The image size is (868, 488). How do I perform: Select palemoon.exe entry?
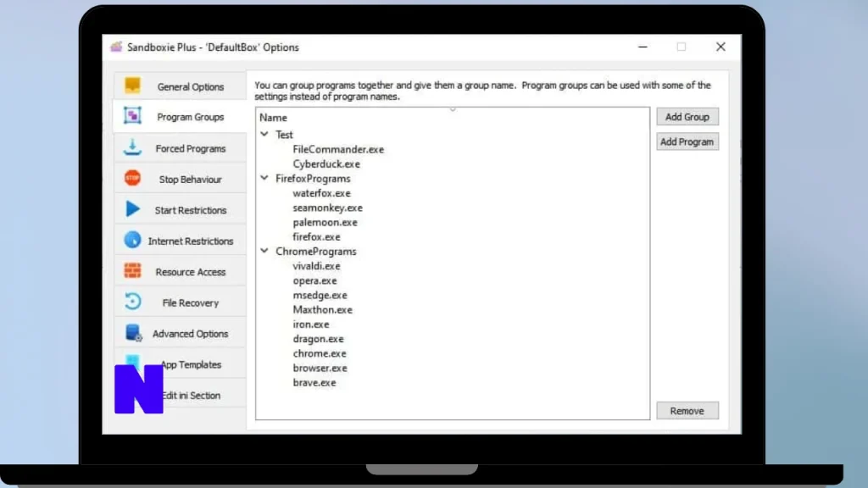pyautogui.click(x=325, y=223)
